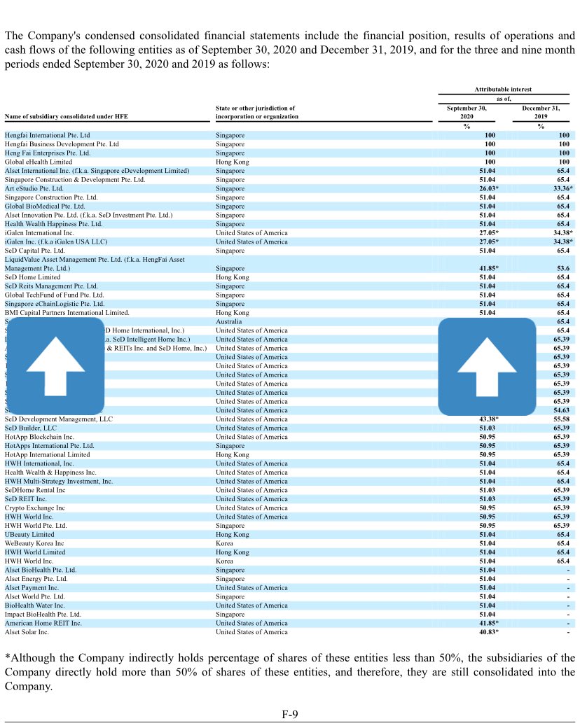The width and height of the screenshot is (580, 728).
Task: Click 'Impact BioHealth Pte. Ltd.' row name
Action: [x=43, y=615]
